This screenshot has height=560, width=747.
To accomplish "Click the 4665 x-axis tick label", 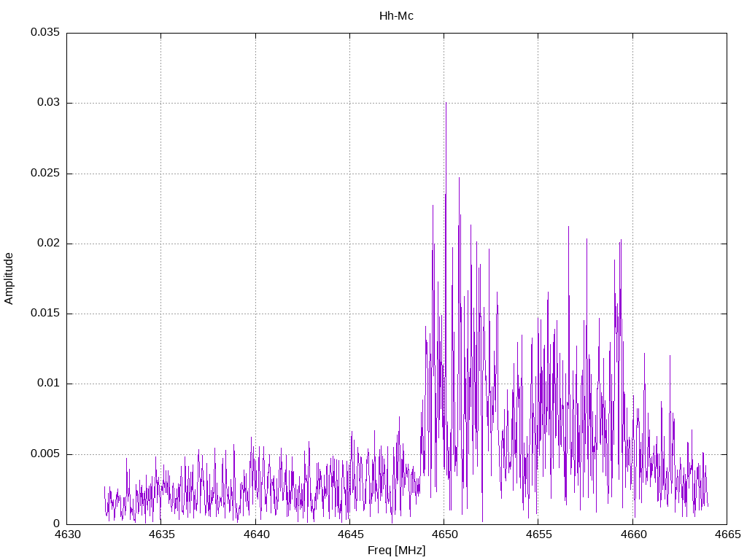I will click(726, 535).
